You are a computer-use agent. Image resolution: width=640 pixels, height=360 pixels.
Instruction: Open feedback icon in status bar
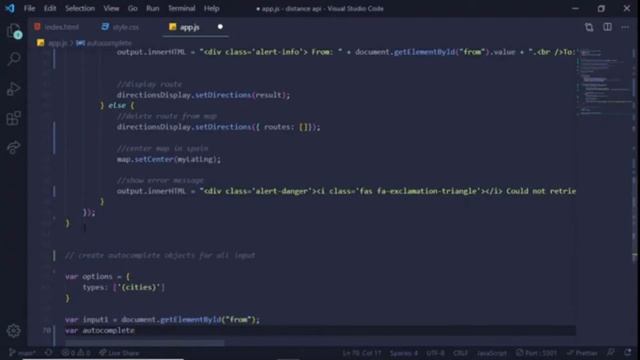point(611,353)
